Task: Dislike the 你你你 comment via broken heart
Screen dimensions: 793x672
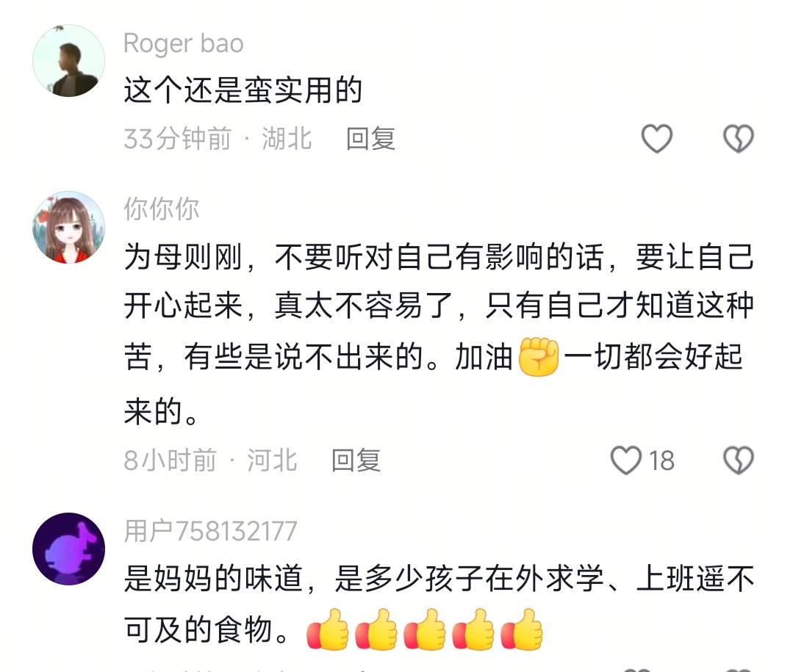Action: click(739, 460)
